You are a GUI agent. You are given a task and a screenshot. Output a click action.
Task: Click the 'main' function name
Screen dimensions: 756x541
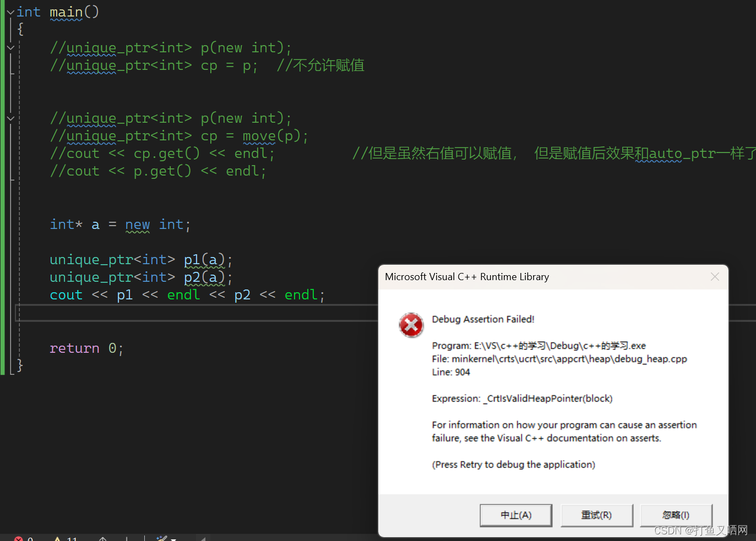[x=66, y=12]
